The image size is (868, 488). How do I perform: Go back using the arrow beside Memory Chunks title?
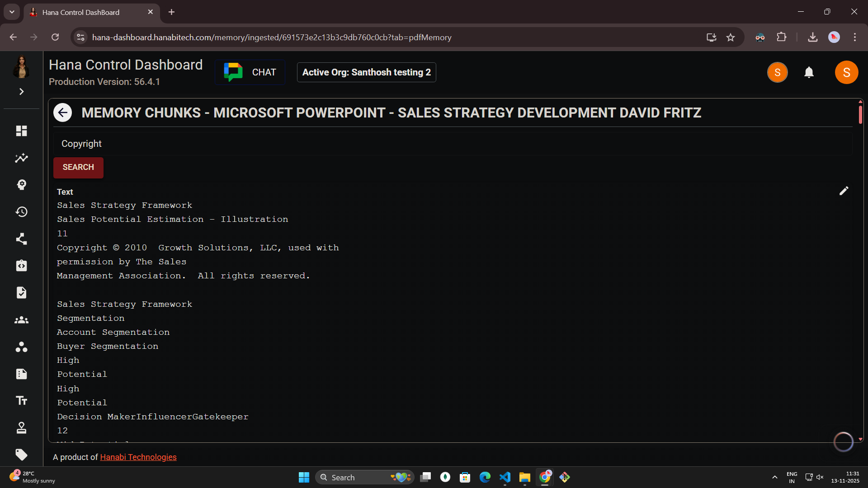tap(62, 112)
